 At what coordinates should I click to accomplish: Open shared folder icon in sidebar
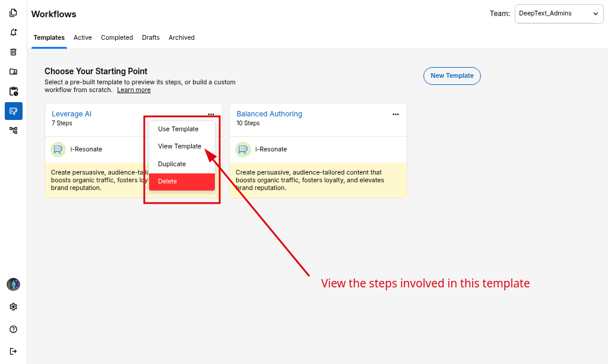click(13, 71)
